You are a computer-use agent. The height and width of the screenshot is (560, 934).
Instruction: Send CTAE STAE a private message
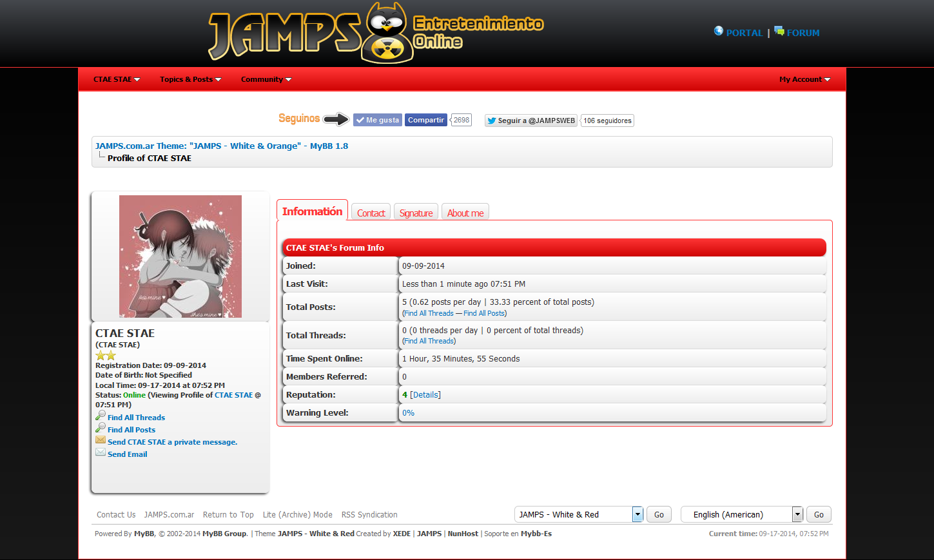coord(172,442)
